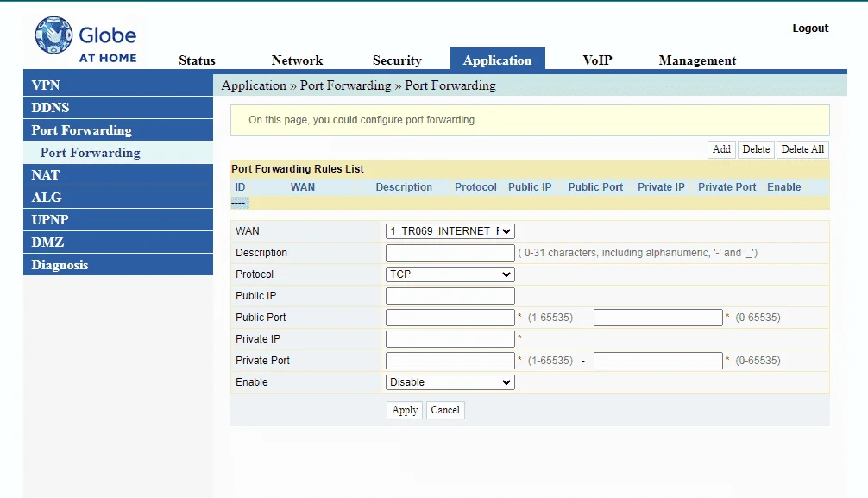Click the Logout link
This screenshot has width=868, height=498.
810,28
